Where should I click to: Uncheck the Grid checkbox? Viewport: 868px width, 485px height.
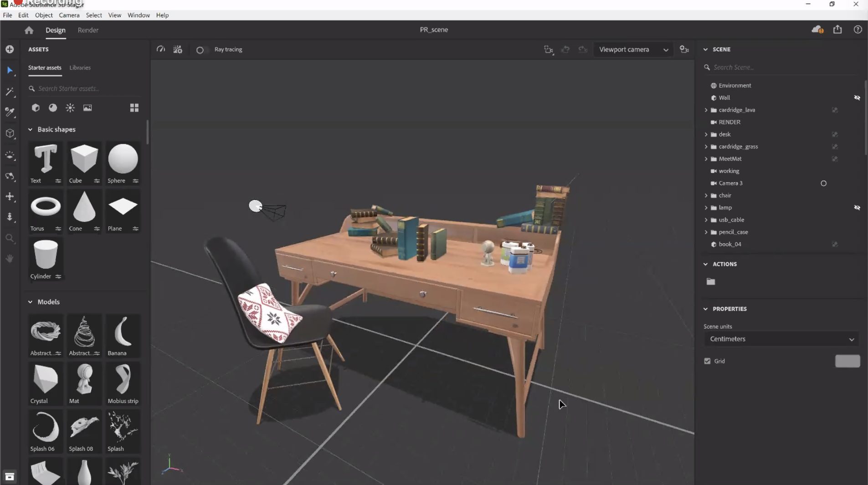707,361
